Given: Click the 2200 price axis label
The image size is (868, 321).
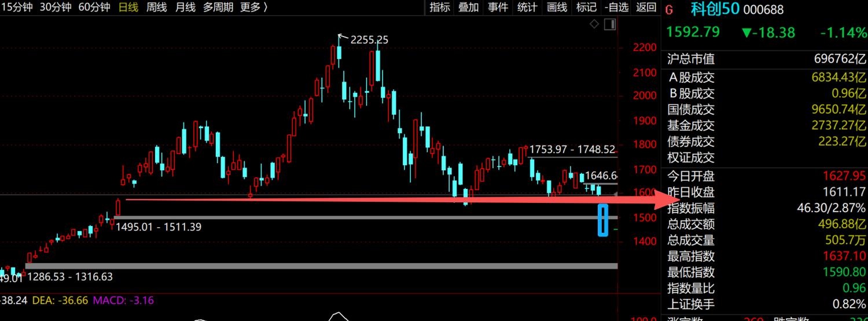Looking at the screenshot, I should 645,48.
